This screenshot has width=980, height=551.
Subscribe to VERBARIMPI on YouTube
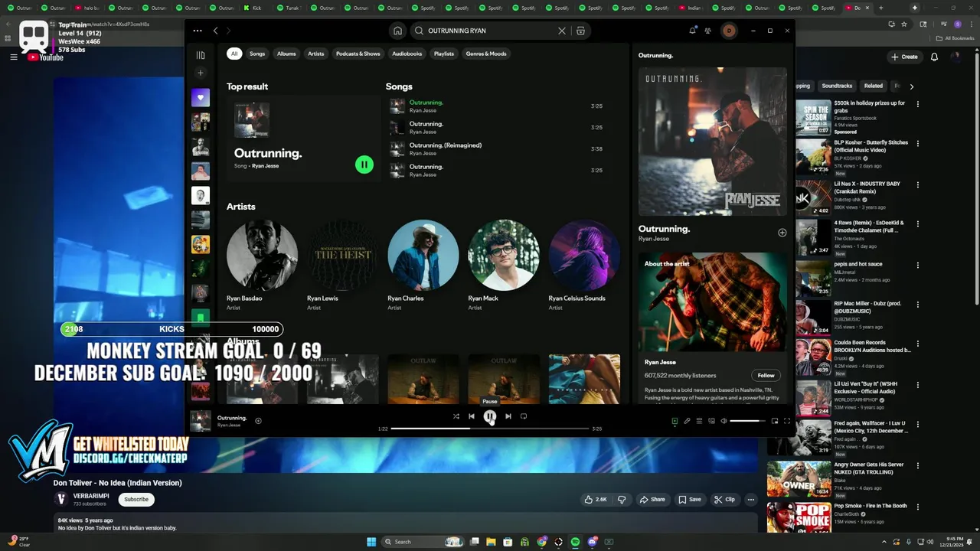[136, 499]
